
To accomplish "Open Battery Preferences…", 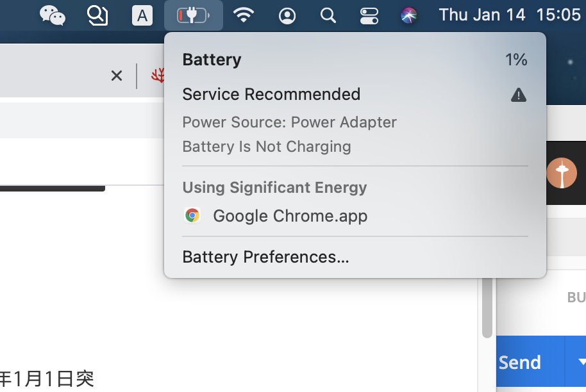I will 265,257.
